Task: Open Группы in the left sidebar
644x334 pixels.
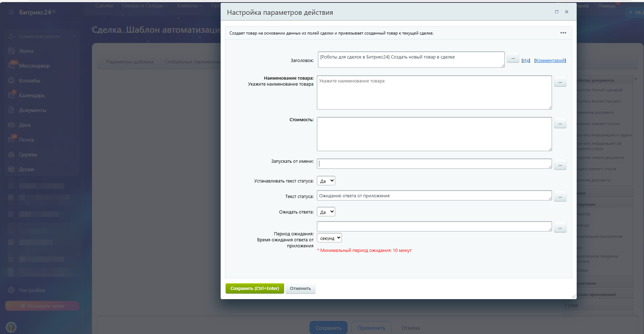Action: [28, 155]
